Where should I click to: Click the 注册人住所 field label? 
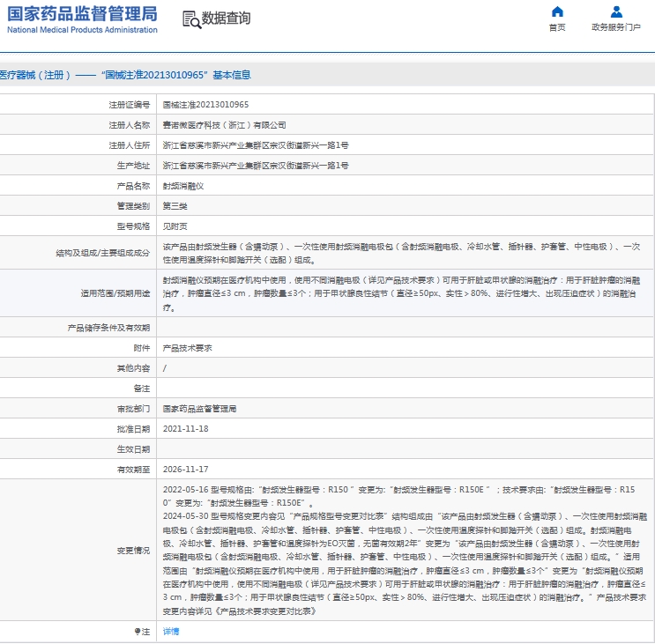click(129, 145)
